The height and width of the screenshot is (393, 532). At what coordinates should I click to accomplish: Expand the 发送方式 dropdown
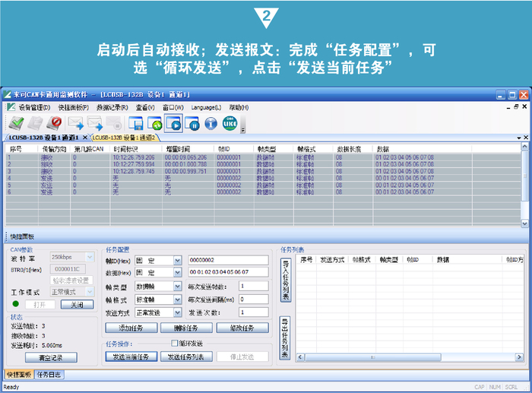(178, 312)
